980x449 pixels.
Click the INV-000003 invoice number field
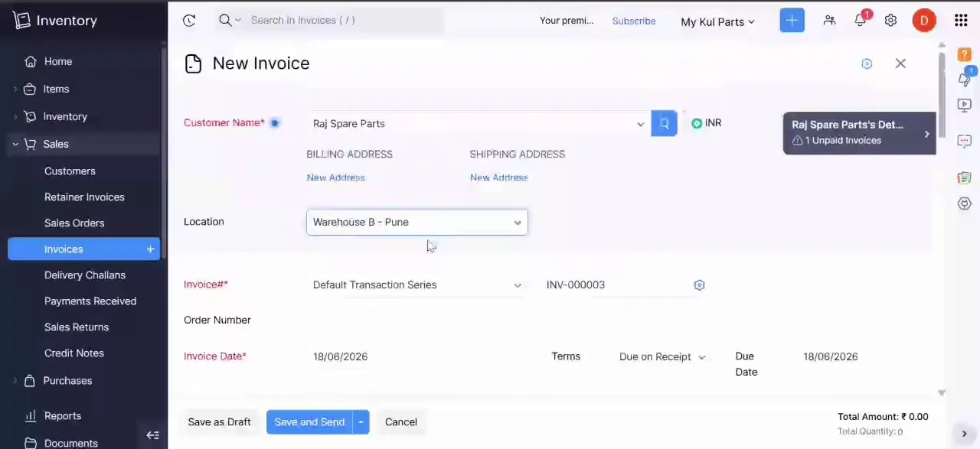[x=612, y=285]
